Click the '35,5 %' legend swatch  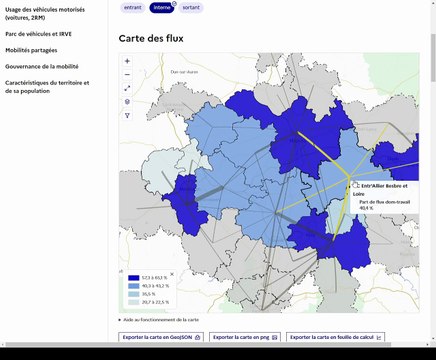[133, 294]
